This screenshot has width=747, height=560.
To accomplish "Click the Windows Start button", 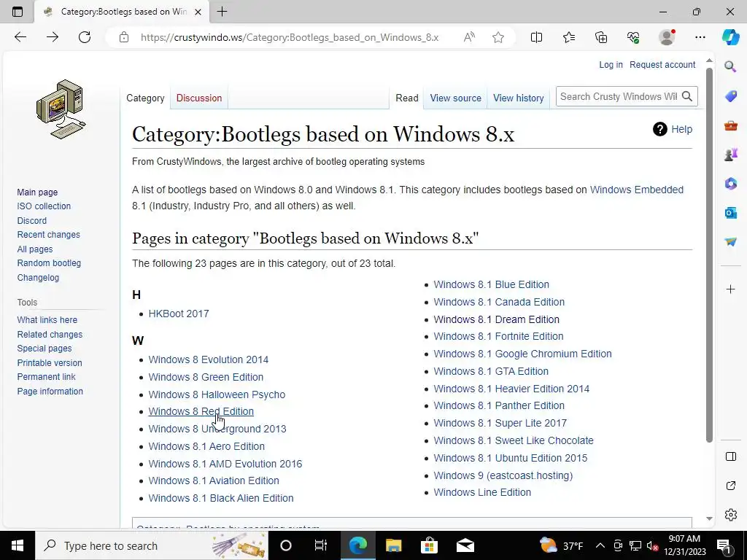I will [x=18, y=545].
